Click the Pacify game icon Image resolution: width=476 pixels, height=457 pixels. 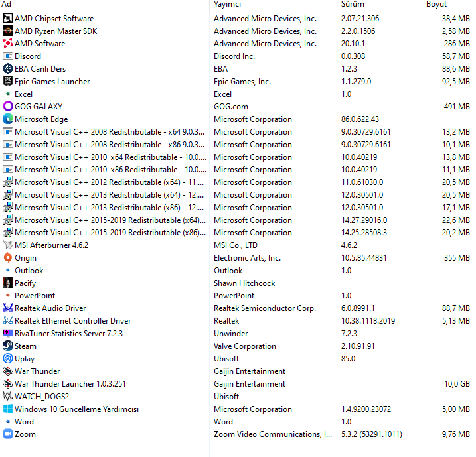click(8, 283)
